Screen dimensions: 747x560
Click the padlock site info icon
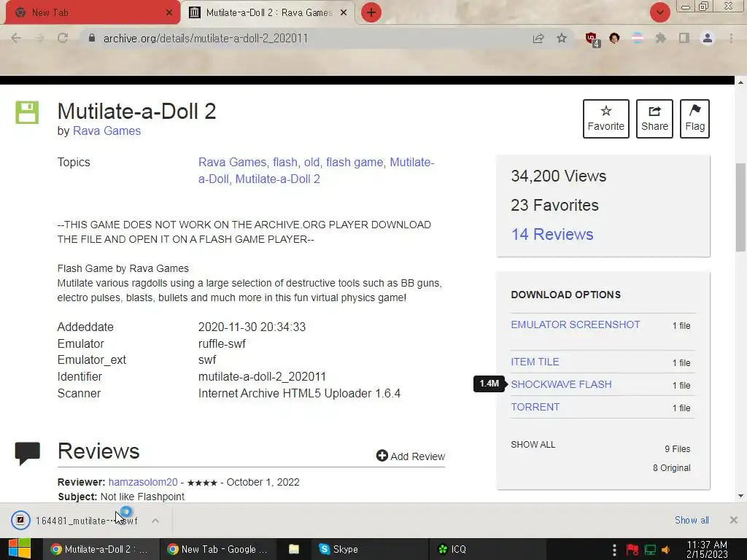coord(92,38)
